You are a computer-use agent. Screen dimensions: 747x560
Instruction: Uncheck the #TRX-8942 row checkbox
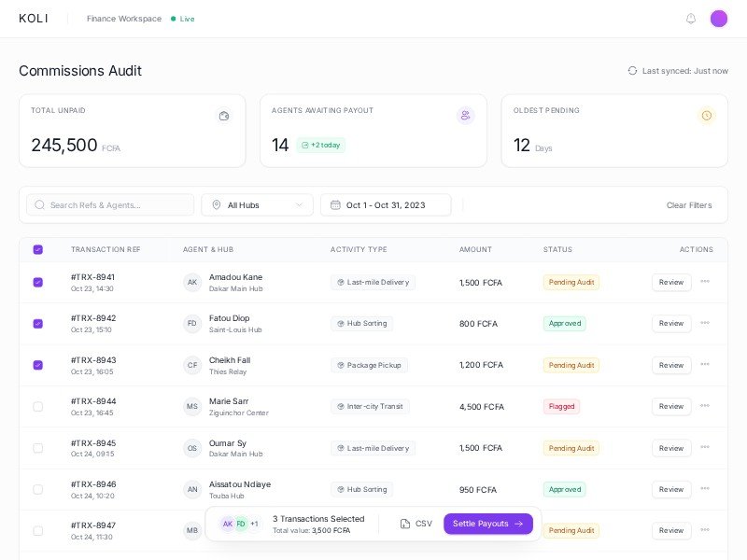coord(38,324)
